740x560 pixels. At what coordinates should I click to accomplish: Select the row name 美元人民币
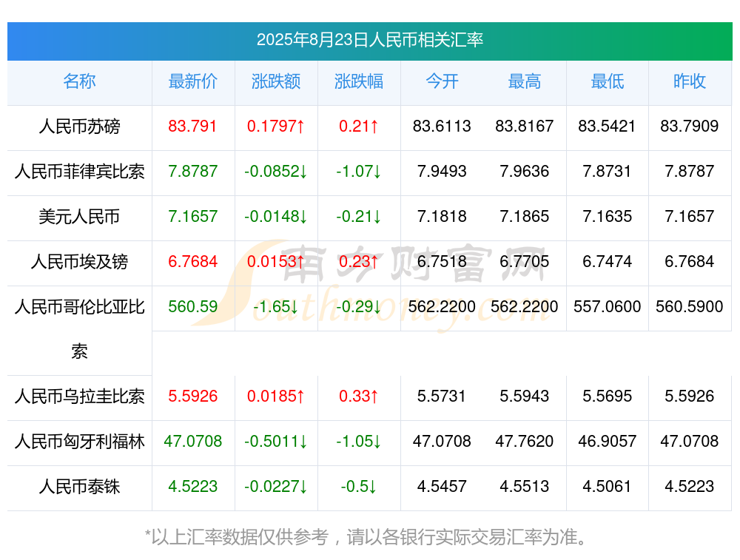pyautogui.click(x=79, y=217)
